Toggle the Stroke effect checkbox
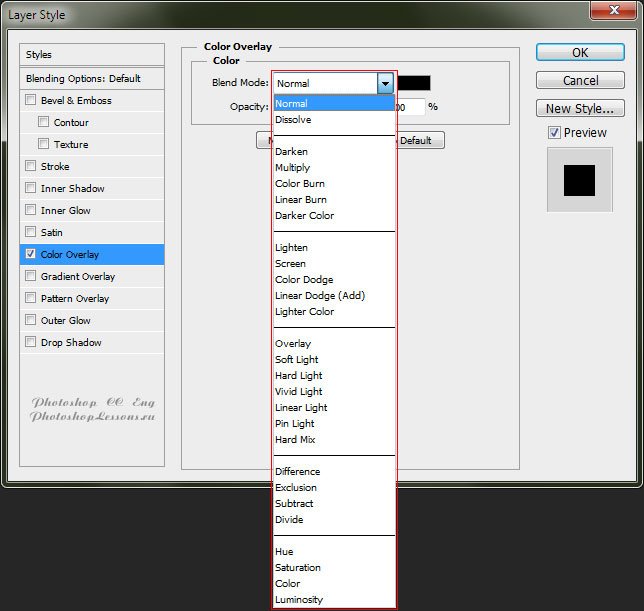Screen dimensions: 644x611 31,166
